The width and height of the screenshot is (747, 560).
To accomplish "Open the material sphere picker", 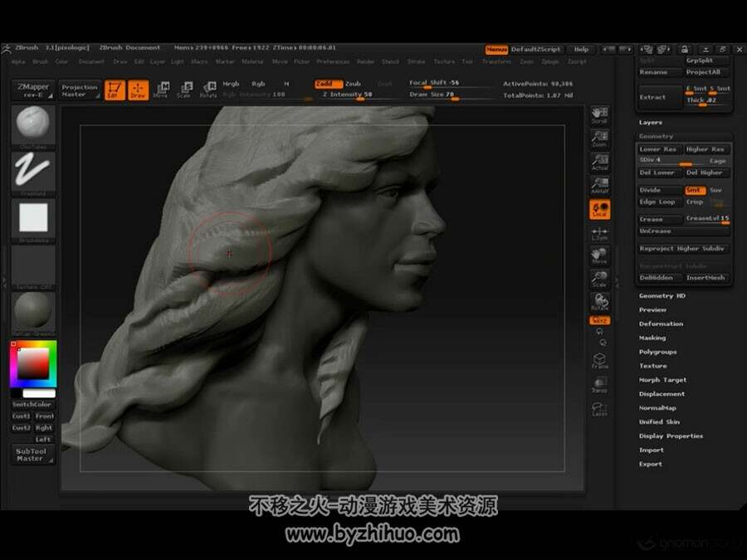I will 33,311.
